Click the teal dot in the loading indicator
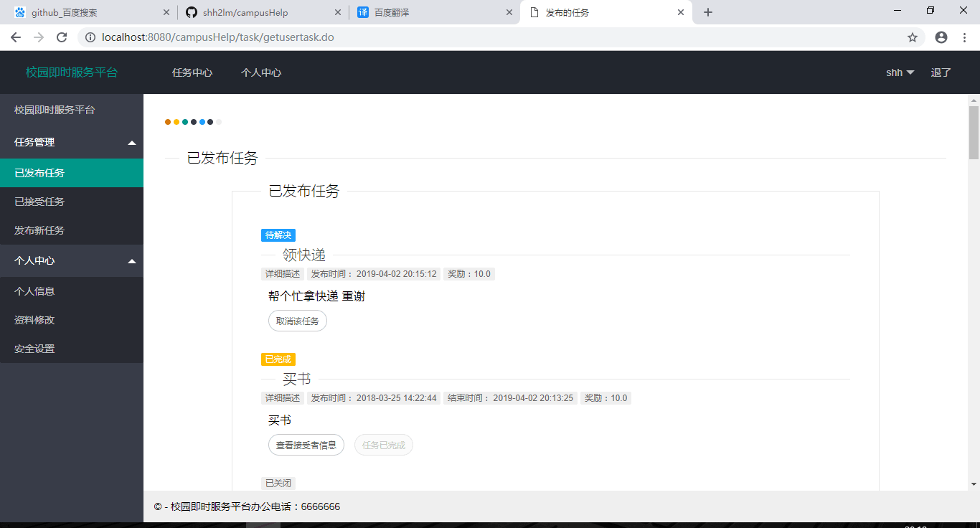Viewport: 980px width, 528px height. tap(184, 122)
